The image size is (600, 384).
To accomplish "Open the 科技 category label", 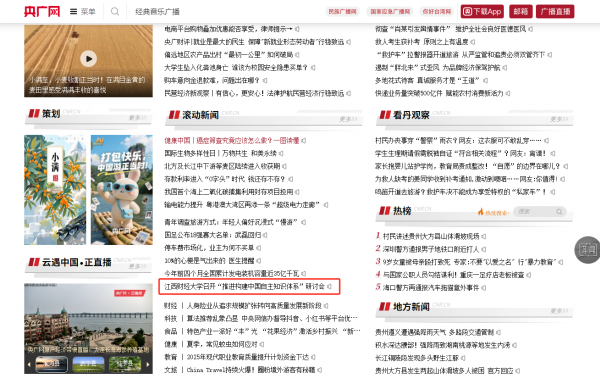I will (171, 319).
